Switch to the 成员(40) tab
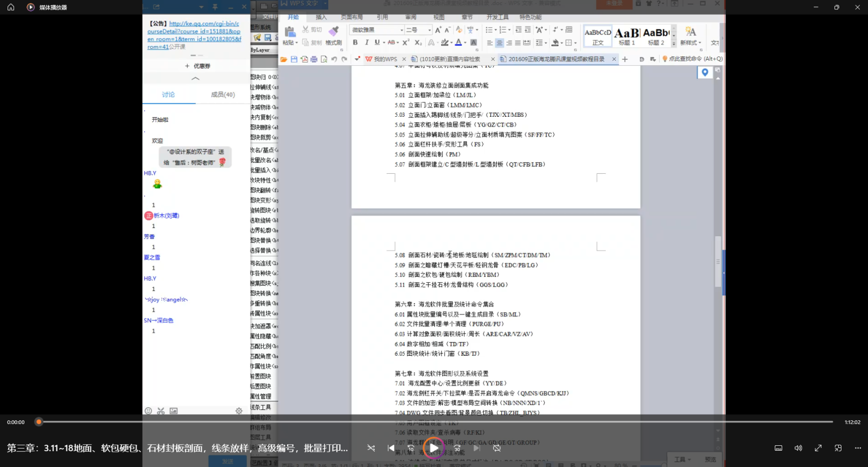The height and width of the screenshot is (467, 868). (x=222, y=94)
